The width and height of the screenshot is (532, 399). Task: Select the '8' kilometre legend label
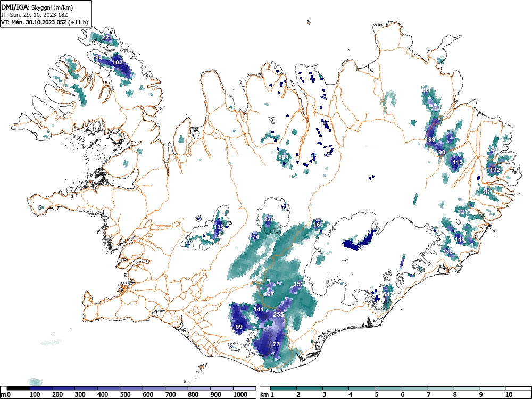point(455,395)
